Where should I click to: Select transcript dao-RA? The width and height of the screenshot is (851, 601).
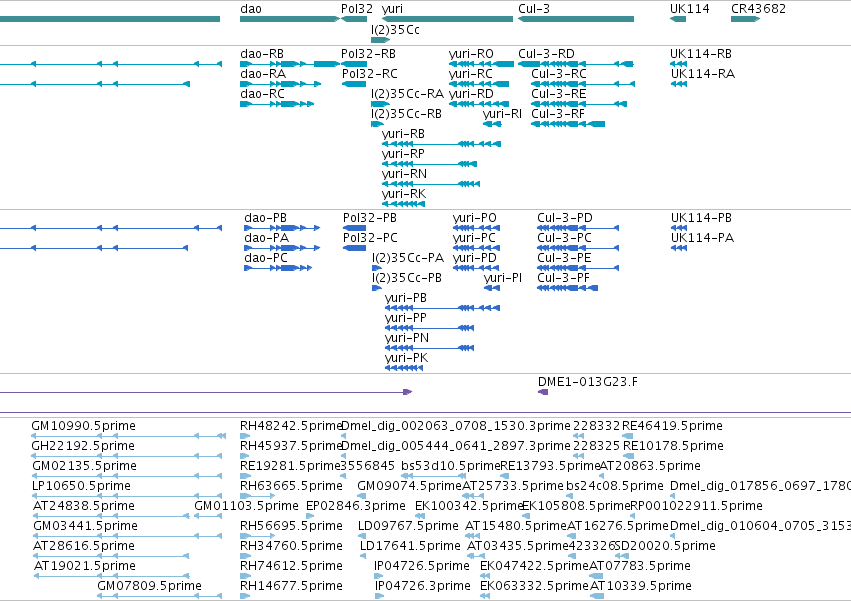tap(281, 84)
